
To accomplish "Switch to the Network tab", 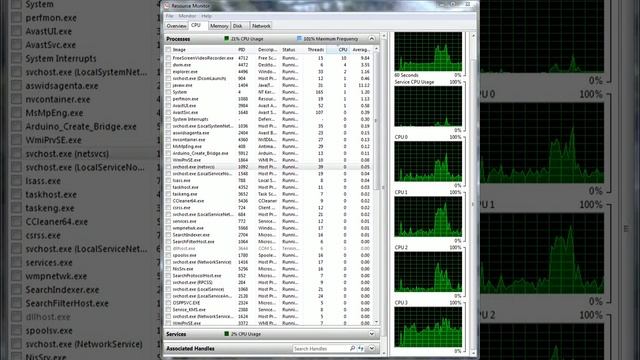I will (261, 26).
